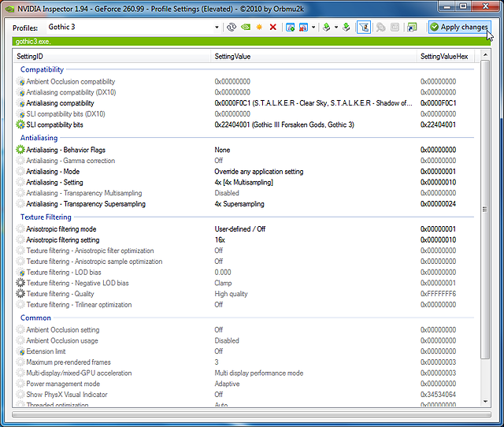The image size is (504, 427).
Task: Click the gear icon beside Anisotropic filtering setting
Action: [20, 239]
